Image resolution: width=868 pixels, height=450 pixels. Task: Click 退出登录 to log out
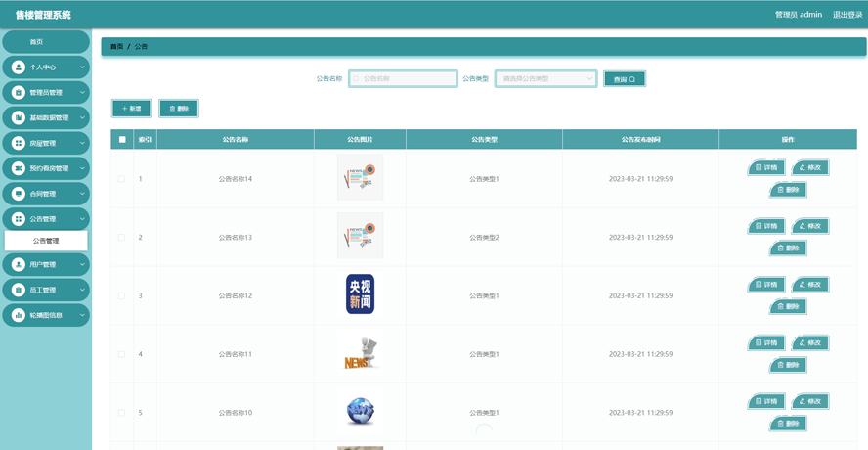pos(847,15)
